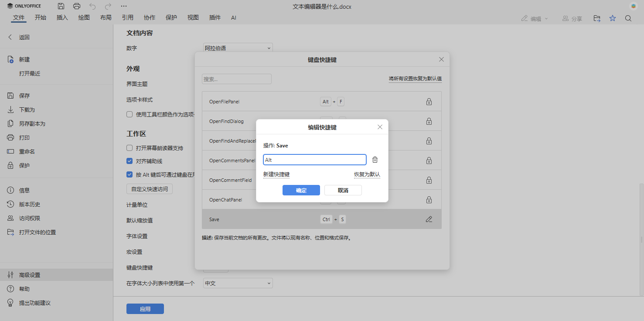The width and height of the screenshot is (644, 321).
Task: Uncheck 对齐辅助线 in the workspace settings
Action: click(129, 160)
